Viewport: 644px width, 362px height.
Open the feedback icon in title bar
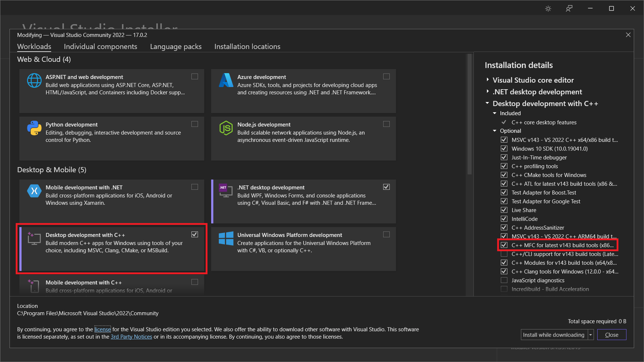pyautogui.click(x=569, y=8)
